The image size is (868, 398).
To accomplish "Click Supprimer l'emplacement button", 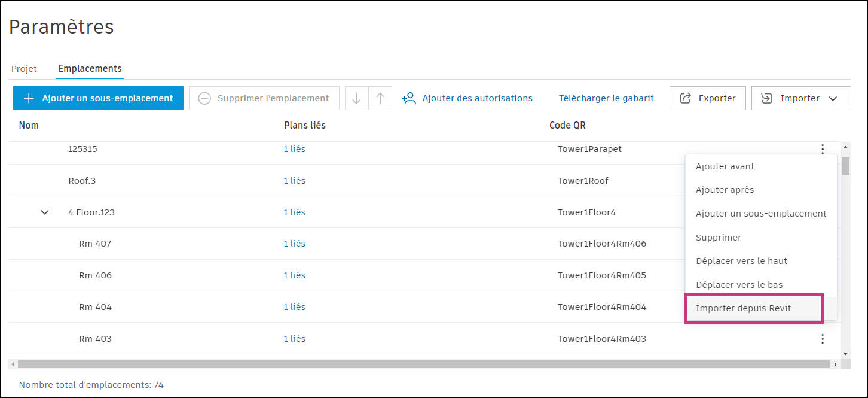I will 264,98.
